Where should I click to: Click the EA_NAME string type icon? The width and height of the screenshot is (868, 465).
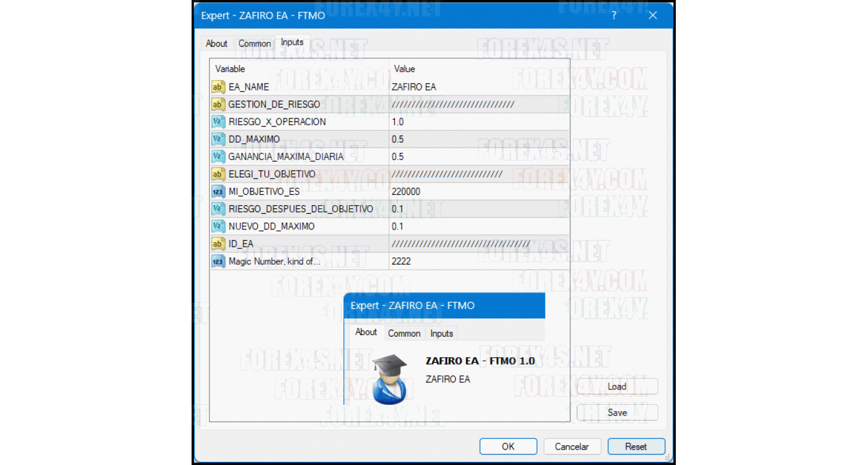pos(218,87)
